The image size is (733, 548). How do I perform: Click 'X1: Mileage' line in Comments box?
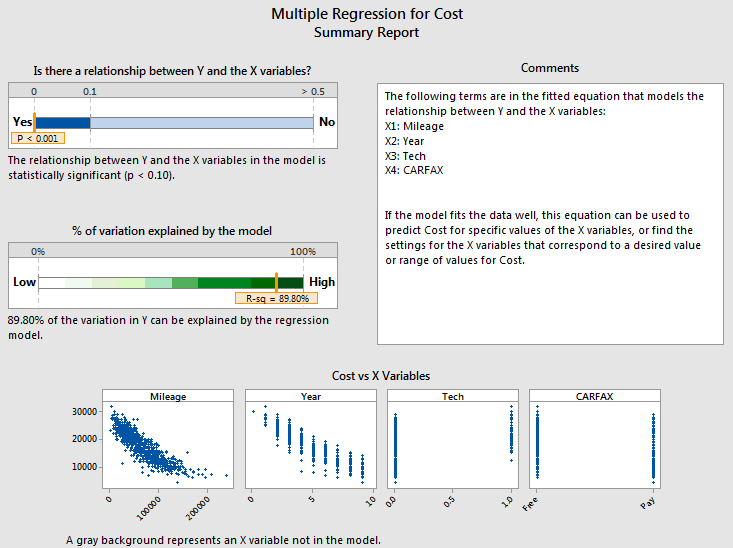tap(414, 127)
